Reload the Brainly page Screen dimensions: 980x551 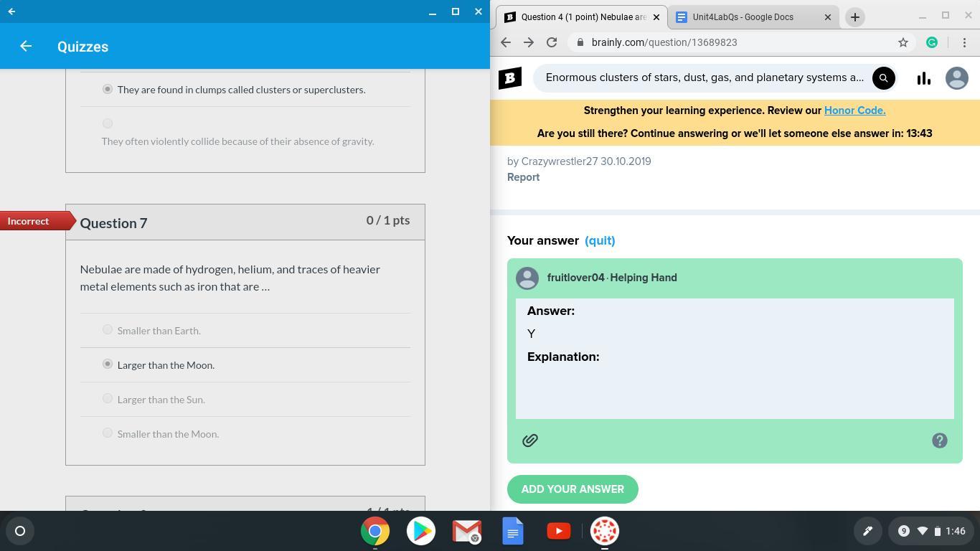pos(552,42)
